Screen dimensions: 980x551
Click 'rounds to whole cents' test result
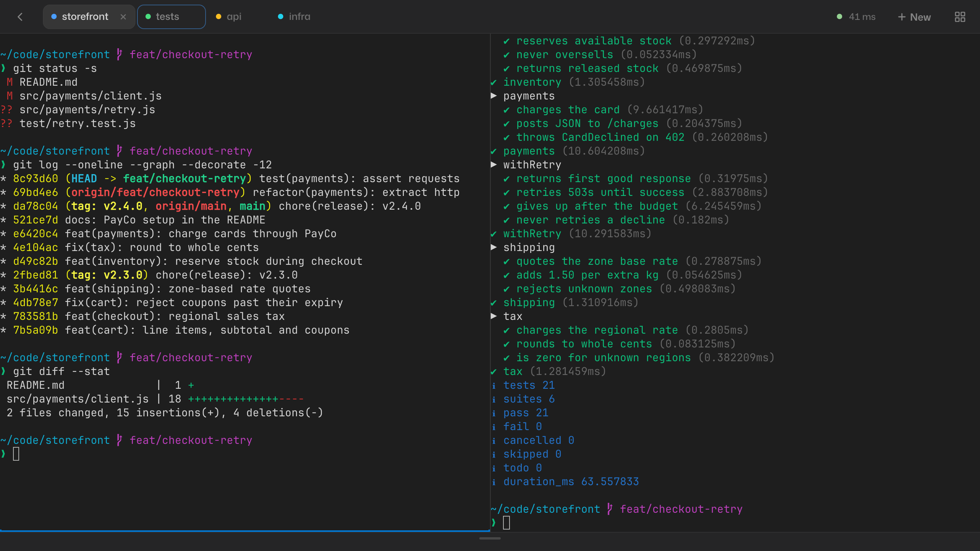click(584, 344)
